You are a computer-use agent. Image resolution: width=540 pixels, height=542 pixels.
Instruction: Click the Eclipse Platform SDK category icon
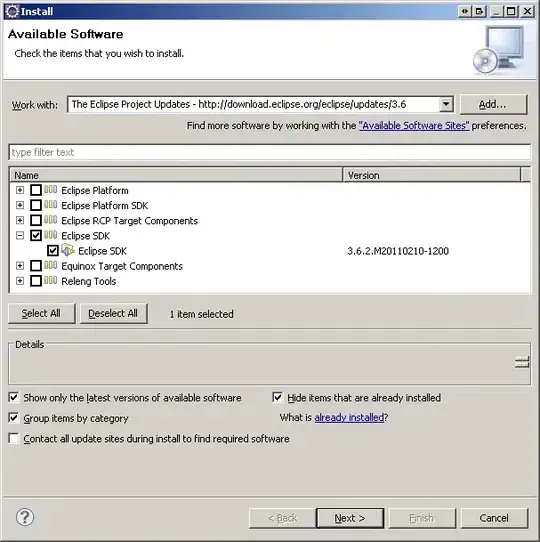[x=51, y=205]
